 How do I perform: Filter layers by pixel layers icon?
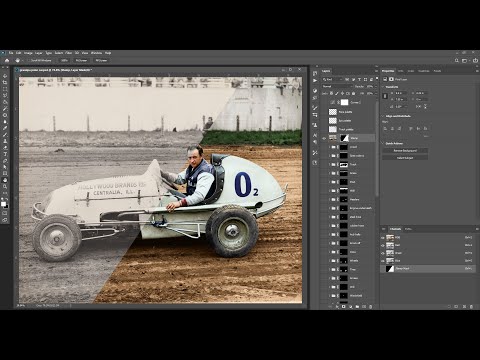(x=347, y=80)
